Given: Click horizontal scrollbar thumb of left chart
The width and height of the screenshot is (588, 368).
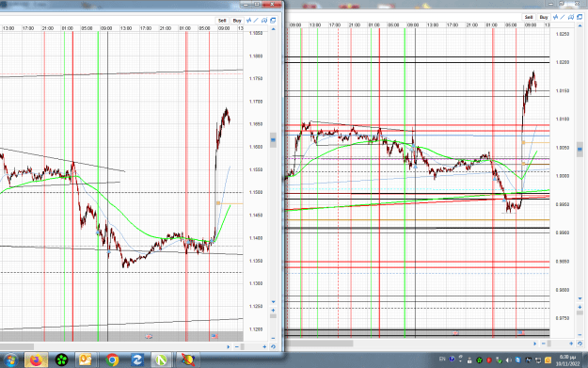Looking at the screenshot, I should click(17, 347).
